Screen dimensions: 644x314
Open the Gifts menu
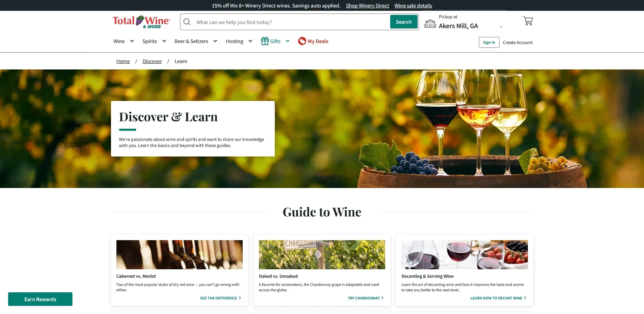click(275, 41)
